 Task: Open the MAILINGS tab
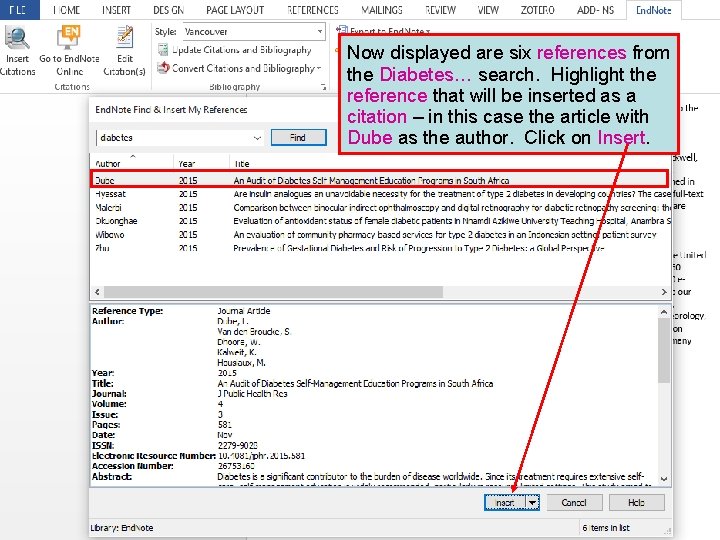click(382, 10)
